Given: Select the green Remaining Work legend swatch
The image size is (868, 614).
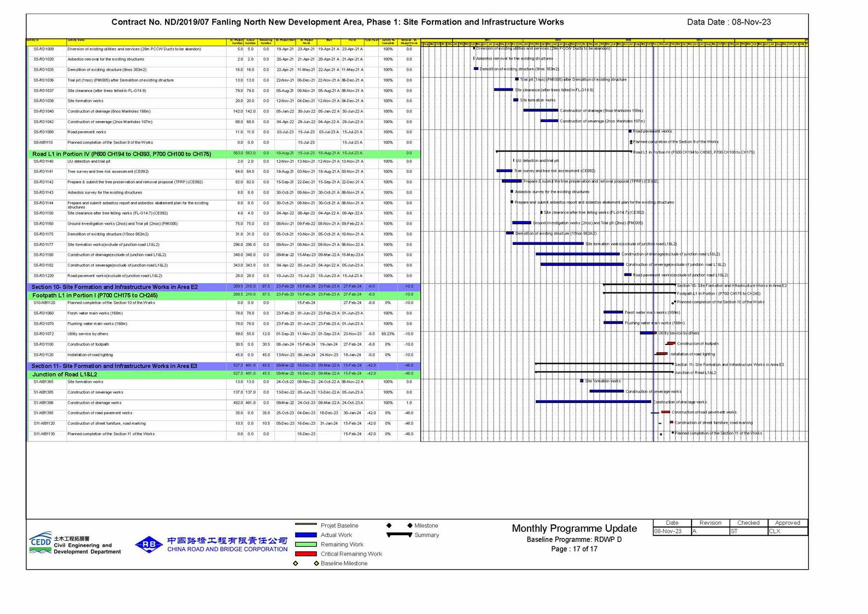Looking at the screenshot, I should coord(306,545).
